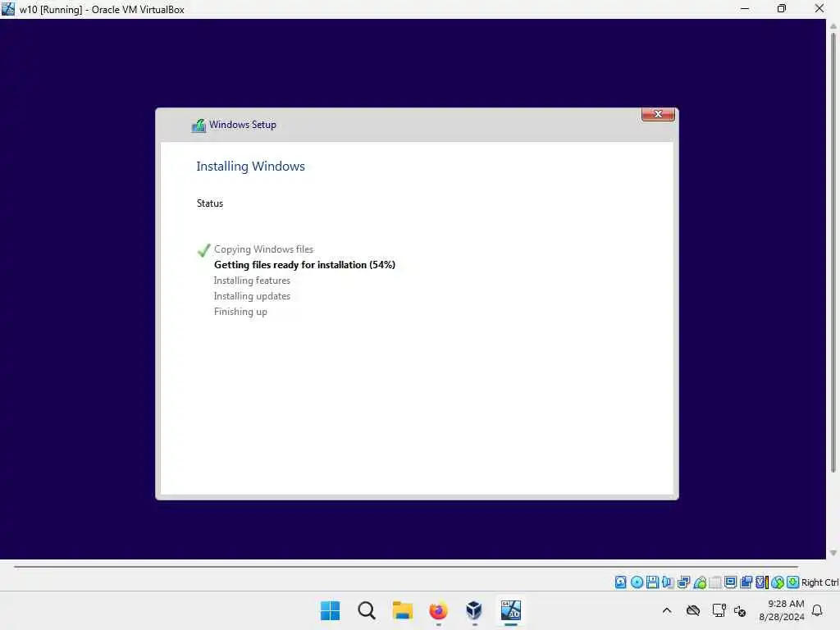Viewport: 840px width, 630px height.
Task: Click the VM window vertical scrollbar
Action: click(x=833, y=252)
